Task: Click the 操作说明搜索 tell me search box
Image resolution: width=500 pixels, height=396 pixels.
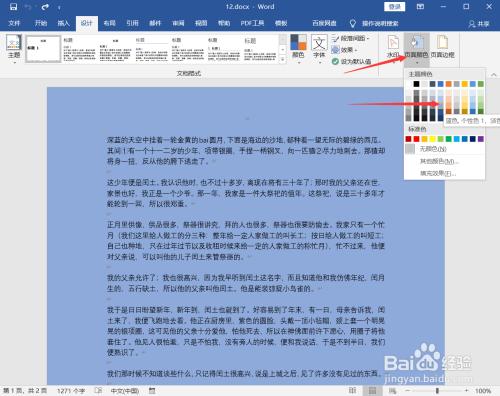Action: click(380, 23)
